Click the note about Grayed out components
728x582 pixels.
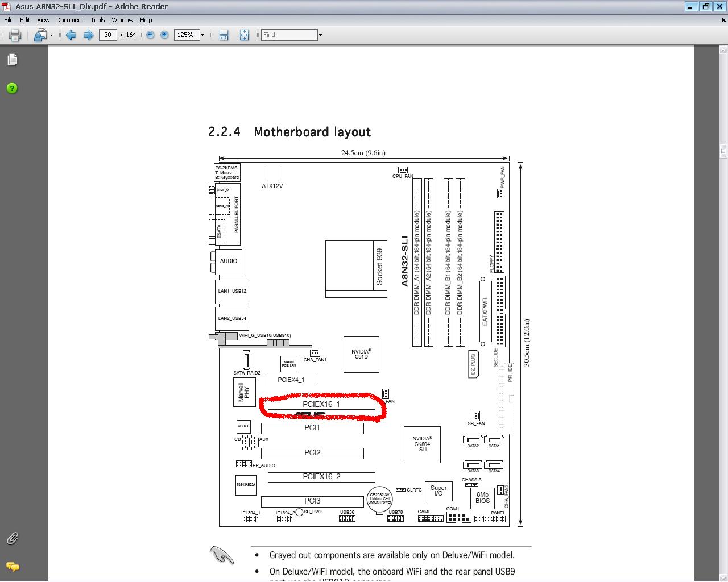tap(392, 555)
